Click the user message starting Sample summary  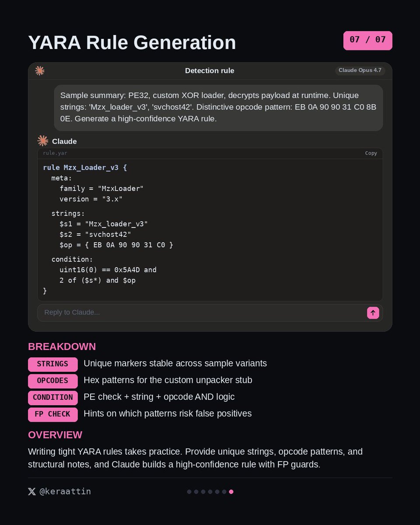[x=218, y=107]
